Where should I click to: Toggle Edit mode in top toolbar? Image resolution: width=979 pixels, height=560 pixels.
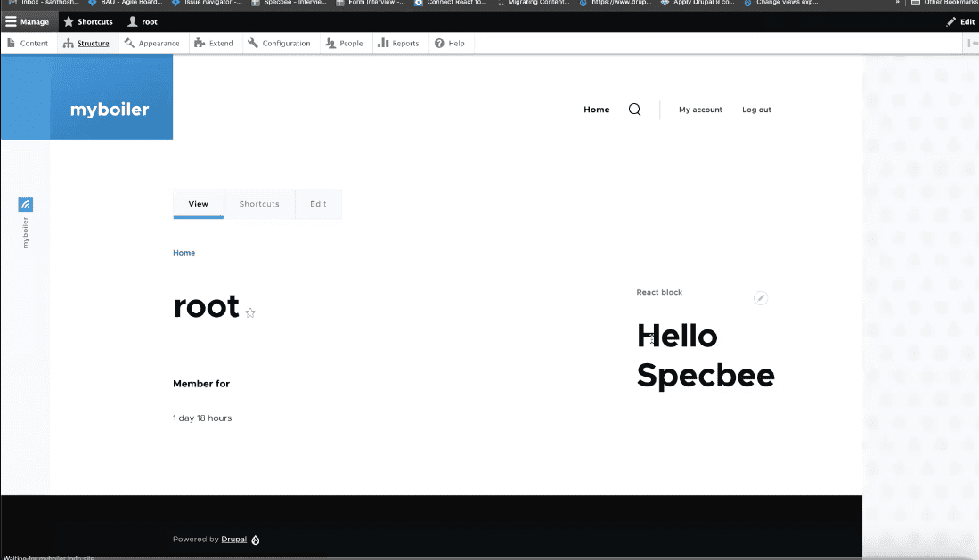tap(960, 22)
